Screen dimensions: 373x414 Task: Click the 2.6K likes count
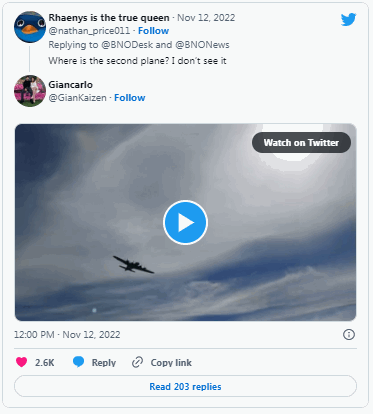(x=45, y=362)
